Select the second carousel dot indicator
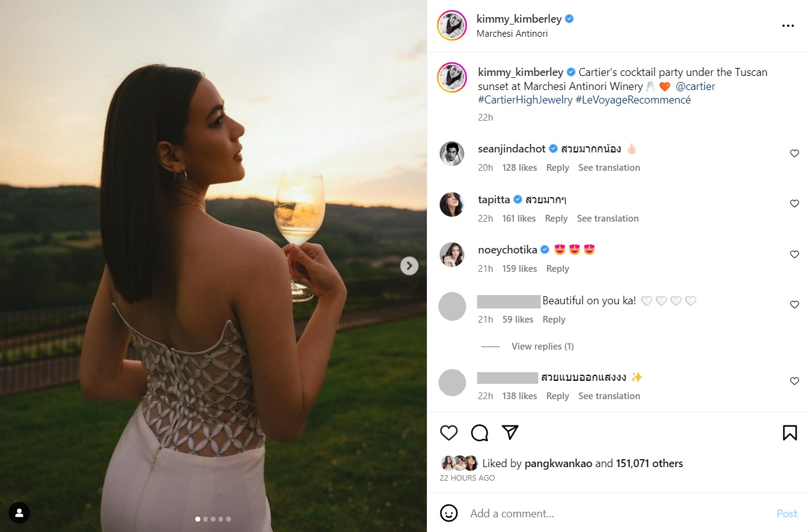Image resolution: width=809 pixels, height=532 pixels. (205, 519)
